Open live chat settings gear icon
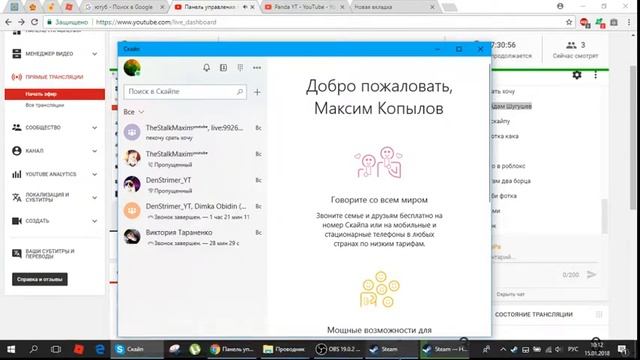Screen dimensions: 640x360 (x=577, y=75)
